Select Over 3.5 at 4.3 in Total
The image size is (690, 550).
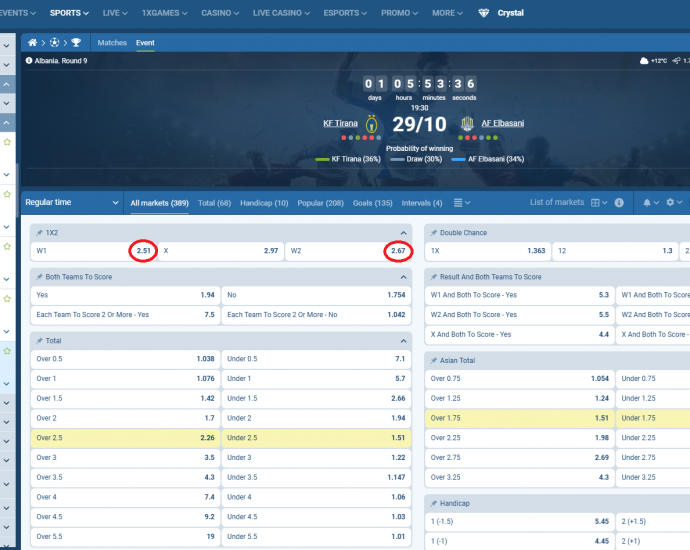coord(125,477)
